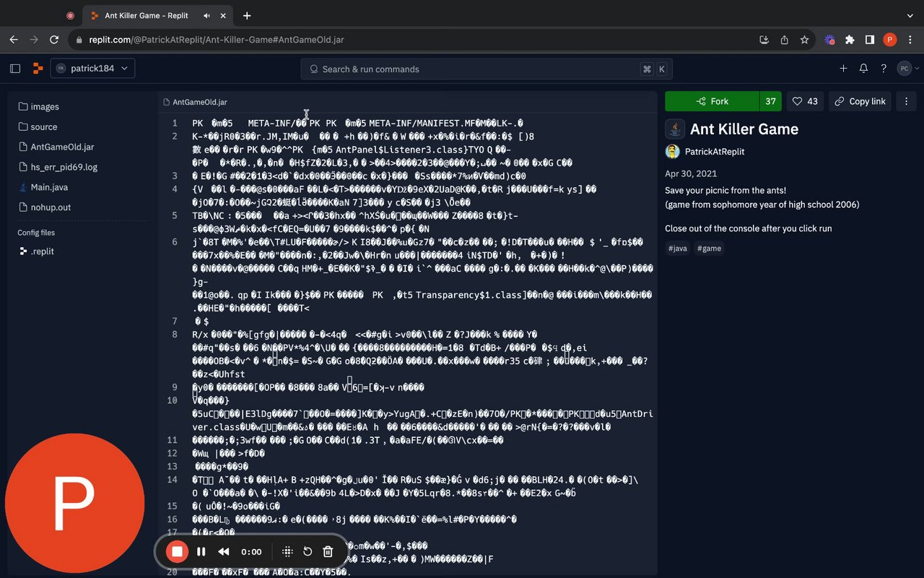Click the Replit logo icon
924x578 pixels.
[38, 69]
